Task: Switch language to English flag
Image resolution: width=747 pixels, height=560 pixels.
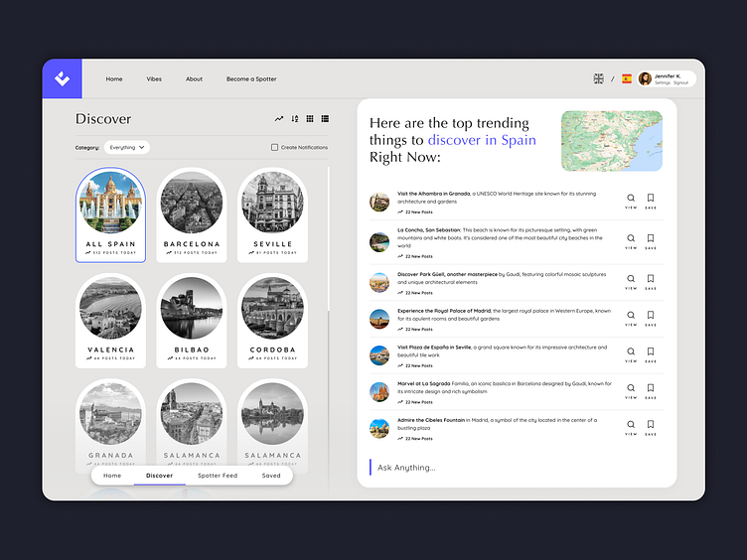Action: coord(598,78)
